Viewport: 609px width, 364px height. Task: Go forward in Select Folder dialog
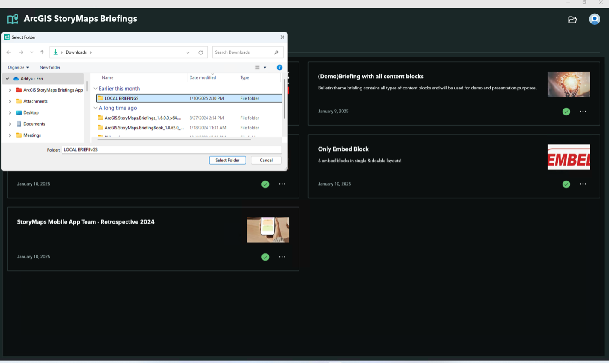[21, 52]
